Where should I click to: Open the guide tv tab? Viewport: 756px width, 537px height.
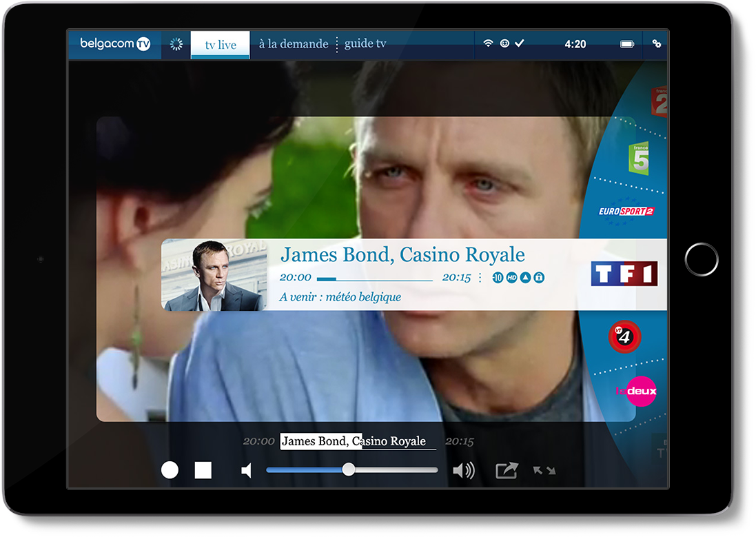click(x=365, y=43)
